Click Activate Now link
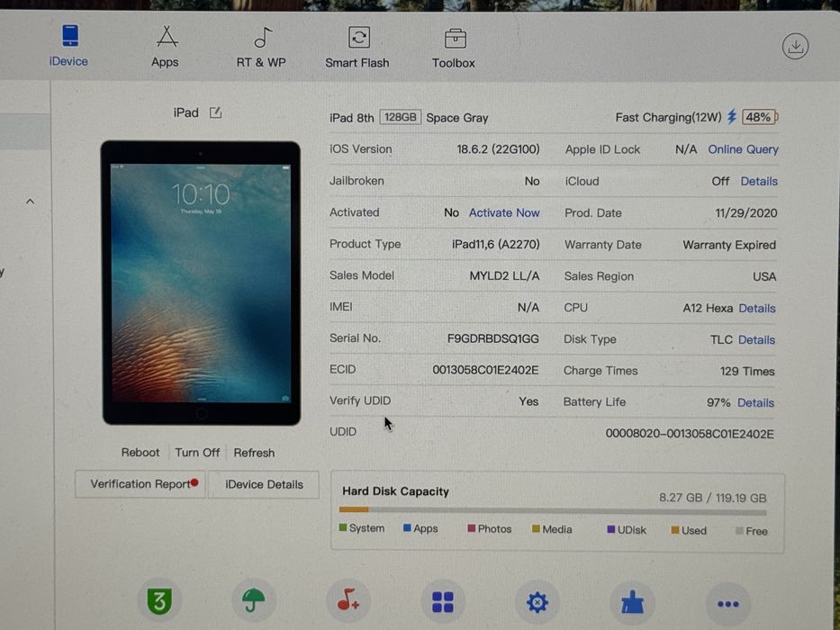The image size is (840, 630). pos(504,212)
